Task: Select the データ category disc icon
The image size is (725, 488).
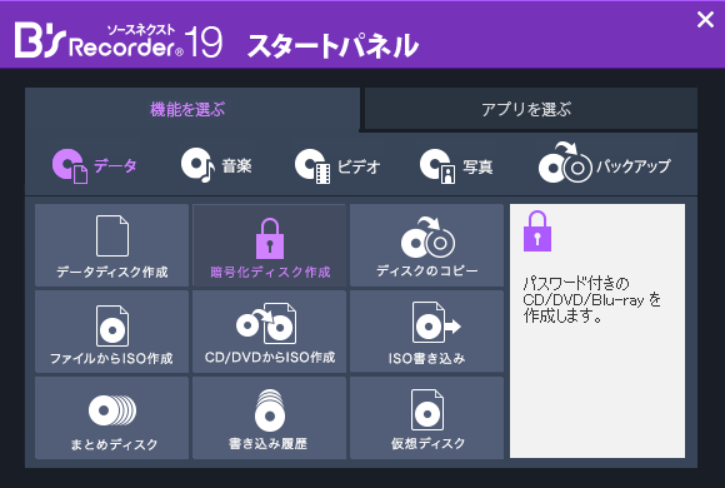Action: 70,166
